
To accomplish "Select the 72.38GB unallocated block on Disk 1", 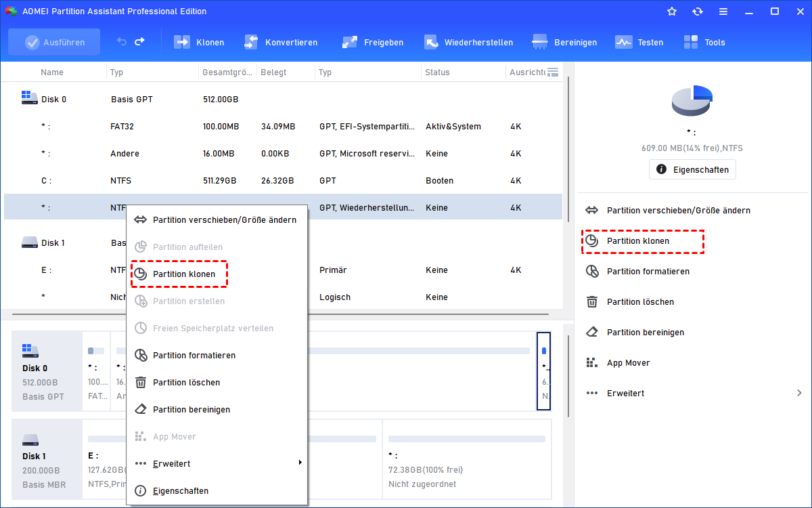I will [x=467, y=459].
